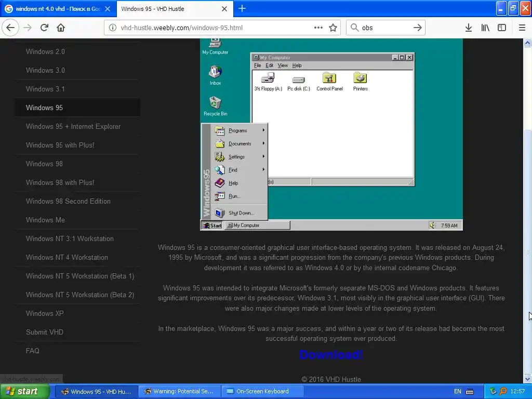Click the taskbar clock showing 12:57

tap(517, 392)
